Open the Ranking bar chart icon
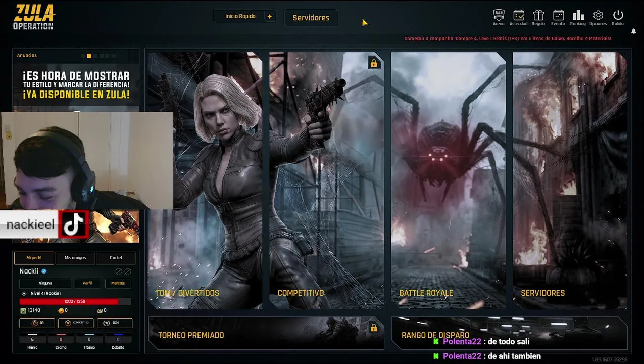 578,15
